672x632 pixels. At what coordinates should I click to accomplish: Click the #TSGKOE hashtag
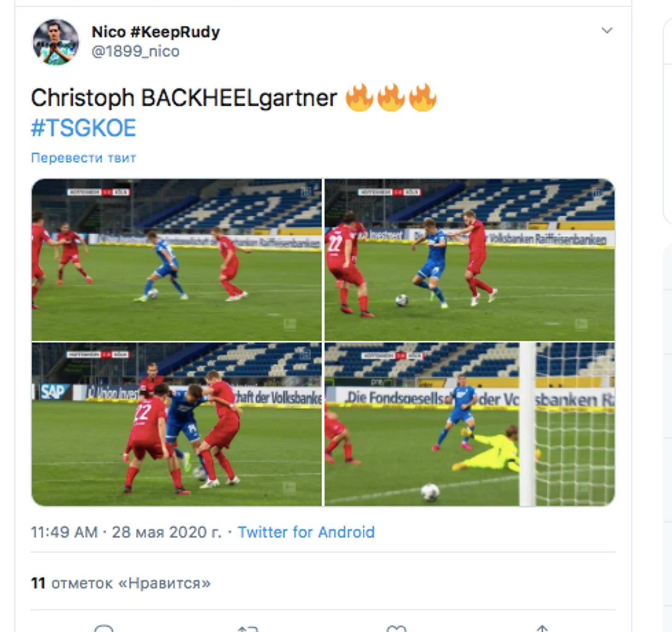[83, 128]
